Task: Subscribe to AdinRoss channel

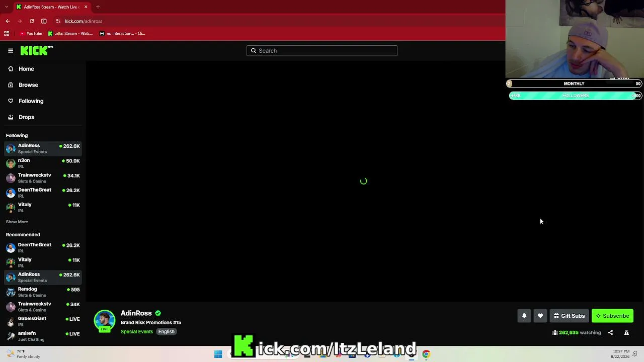Action: click(612, 316)
